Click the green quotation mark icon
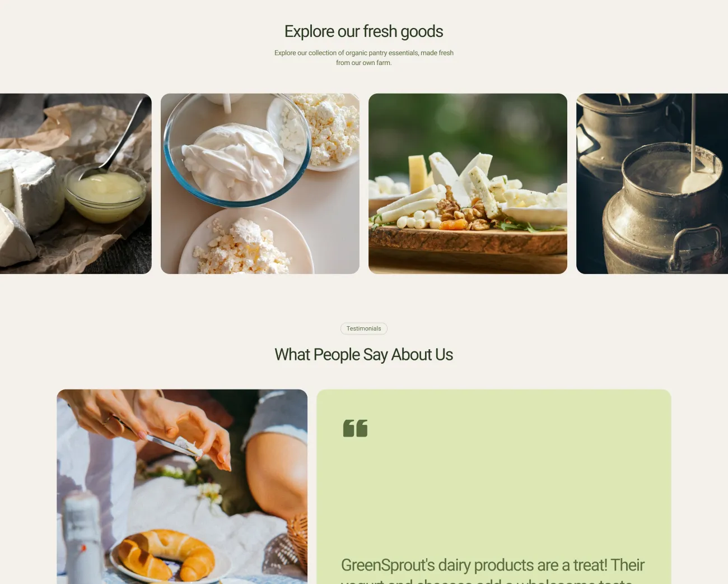The width and height of the screenshot is (728, 584). [355, 428]
